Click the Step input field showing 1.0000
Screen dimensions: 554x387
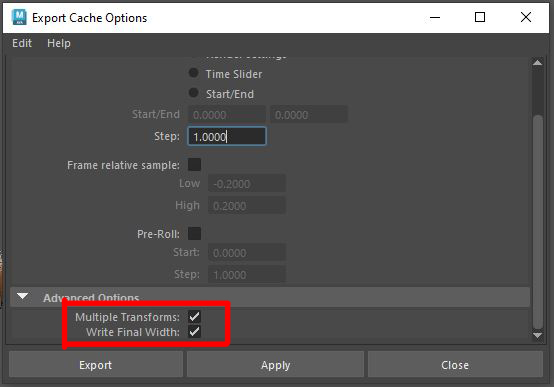click(x=226, y=136)
